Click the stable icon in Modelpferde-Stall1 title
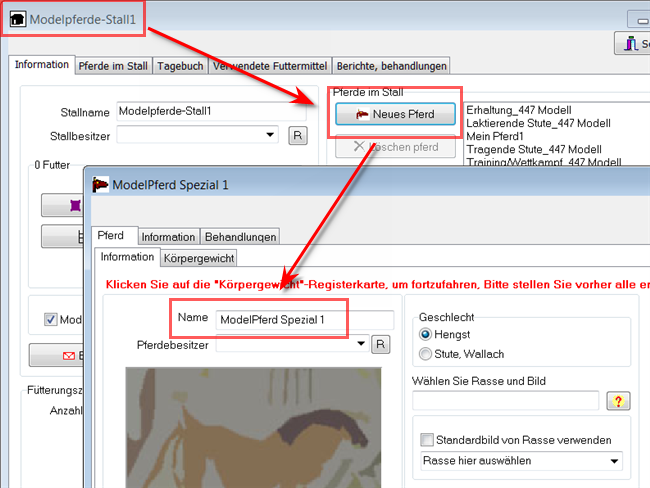650x488 pixels. (18, 19)
